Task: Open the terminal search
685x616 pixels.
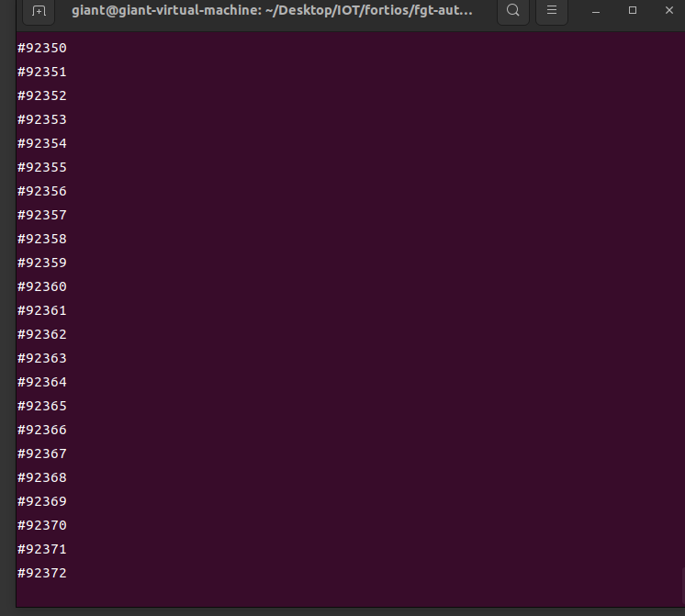Action: 513,10
